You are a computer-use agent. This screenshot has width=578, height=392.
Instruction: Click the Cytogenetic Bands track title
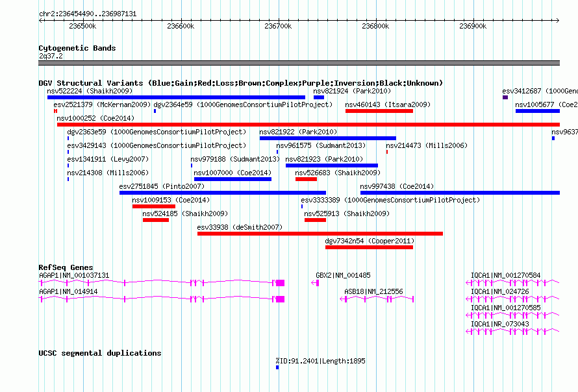click(77, 48)
